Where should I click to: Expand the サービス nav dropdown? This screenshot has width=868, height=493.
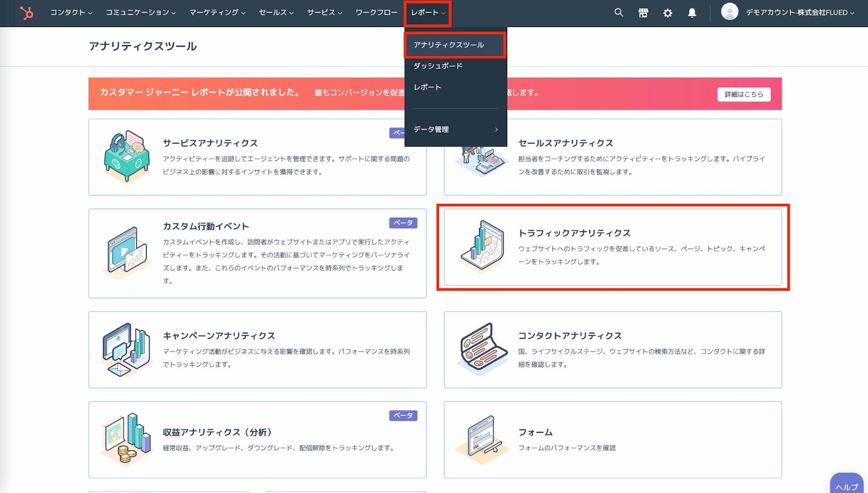pyautogui.click(x=324, y=12)
